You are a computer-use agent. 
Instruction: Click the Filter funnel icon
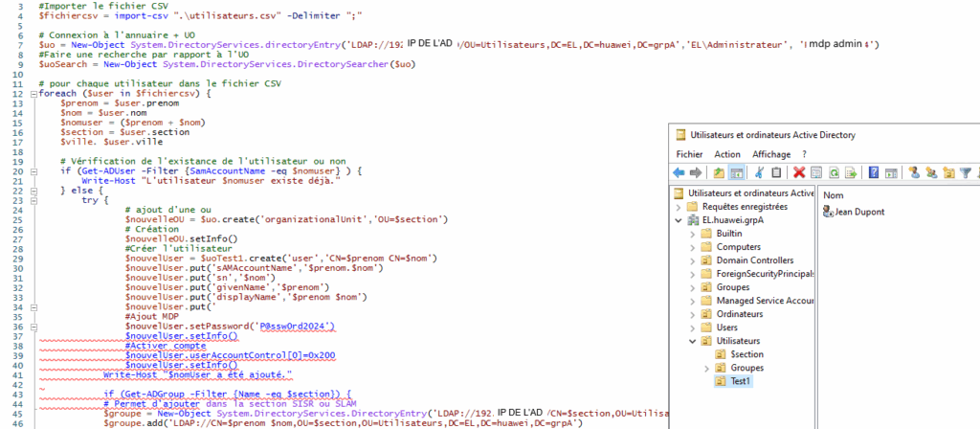tap(965, 172)
